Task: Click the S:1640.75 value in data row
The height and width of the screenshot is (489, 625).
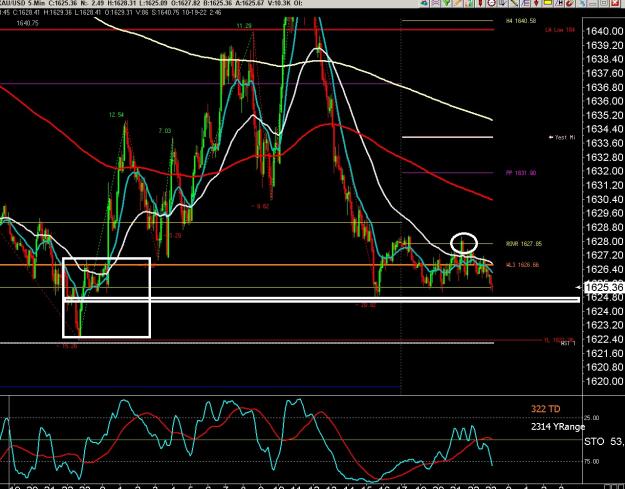Action: [164, 12]
